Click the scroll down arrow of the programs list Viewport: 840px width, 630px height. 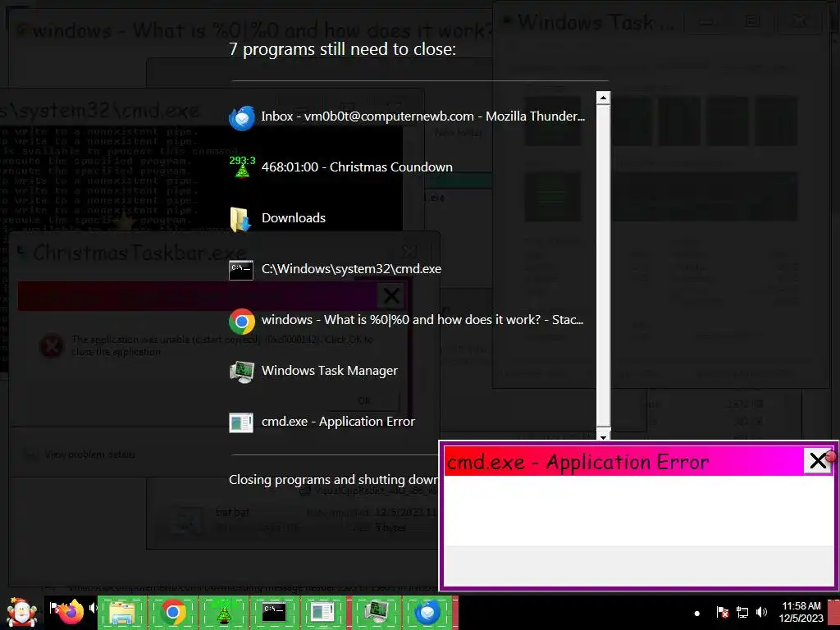pyautogui.click(x=603, y=436)
